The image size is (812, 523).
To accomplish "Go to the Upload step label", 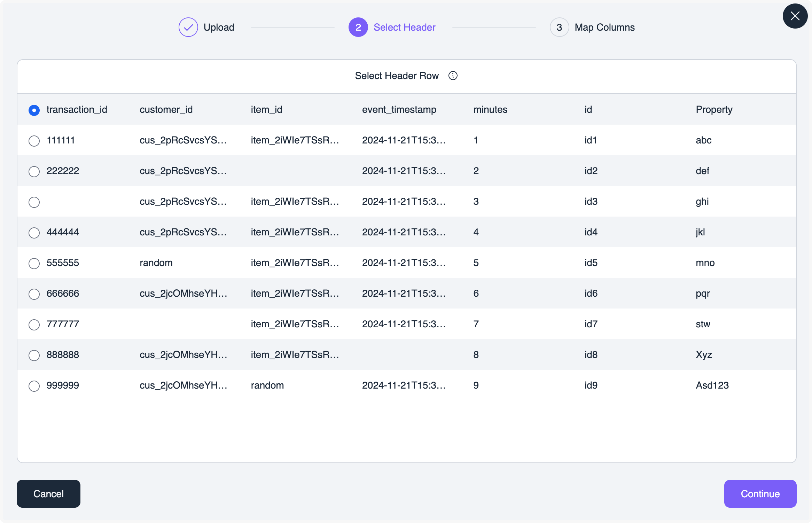I will [219, 27].
